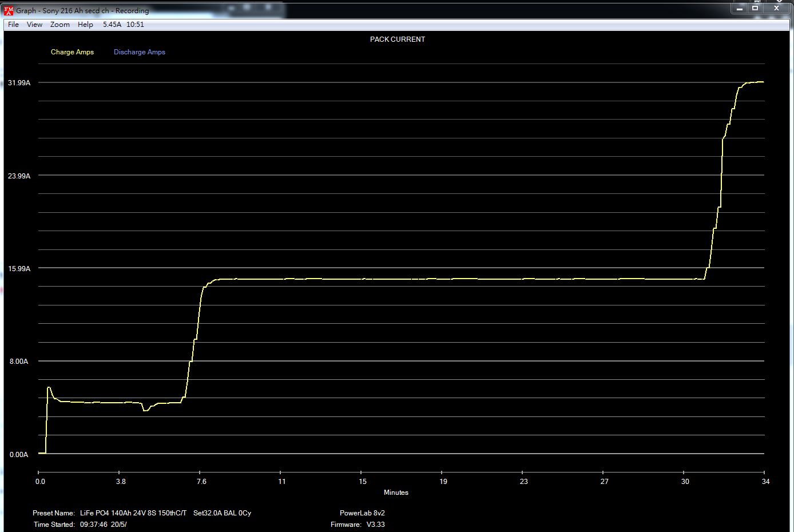The width and height of the screenshot is (794, 532).
Task: Click the 7.6 minute tick label
Action: click(x=201, y=482)
